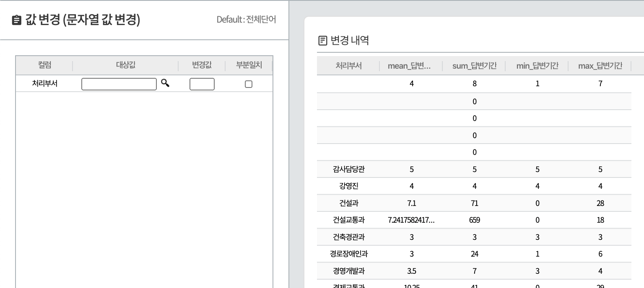Click the 6 max value for 경로장애인과

[x=600, y=254]
